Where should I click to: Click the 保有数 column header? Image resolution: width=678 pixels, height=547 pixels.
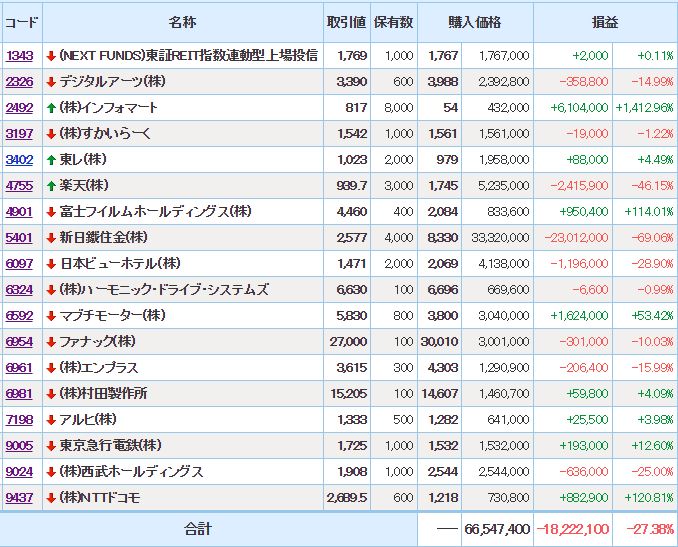point(393,22)
